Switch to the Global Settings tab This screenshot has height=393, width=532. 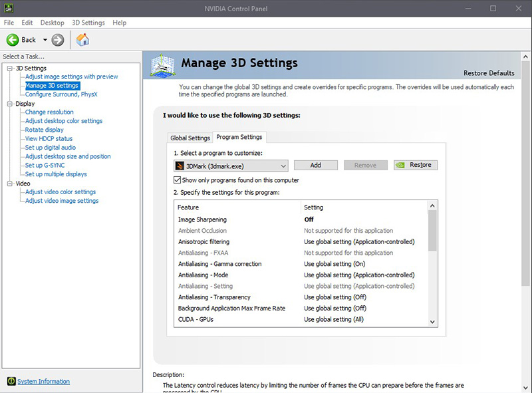[x=190, y=138]
